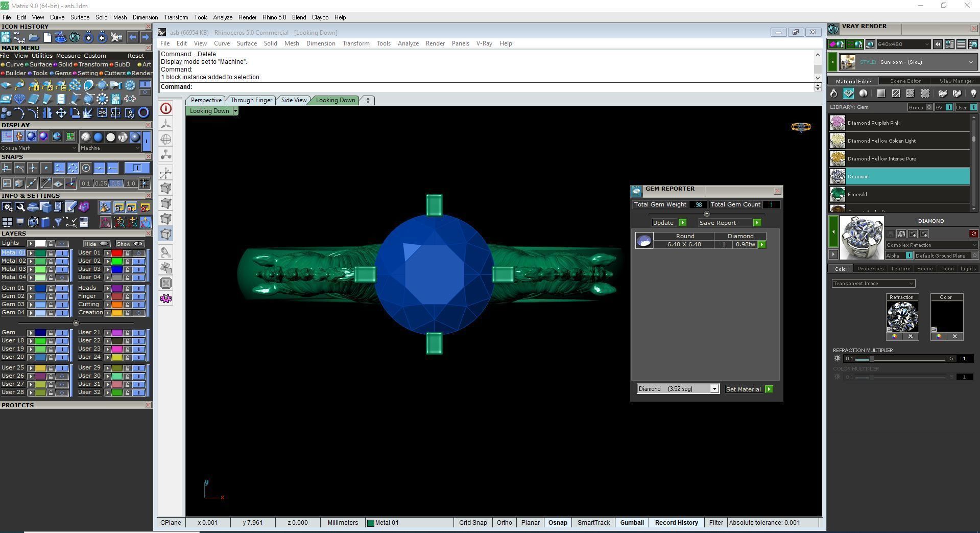
Task: Switch to the Side View viewport tab
Action: click(294, 100)
